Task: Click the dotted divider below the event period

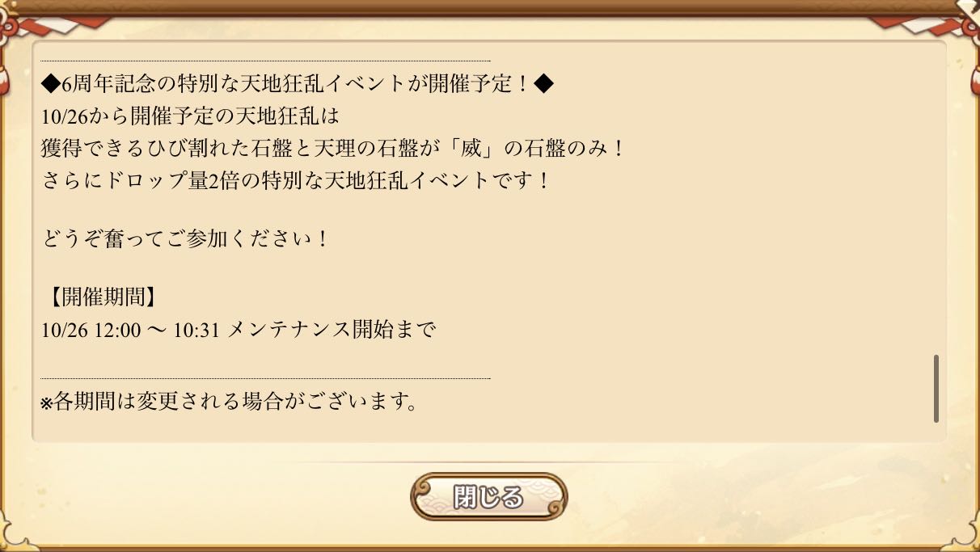Action: (265, 378)
